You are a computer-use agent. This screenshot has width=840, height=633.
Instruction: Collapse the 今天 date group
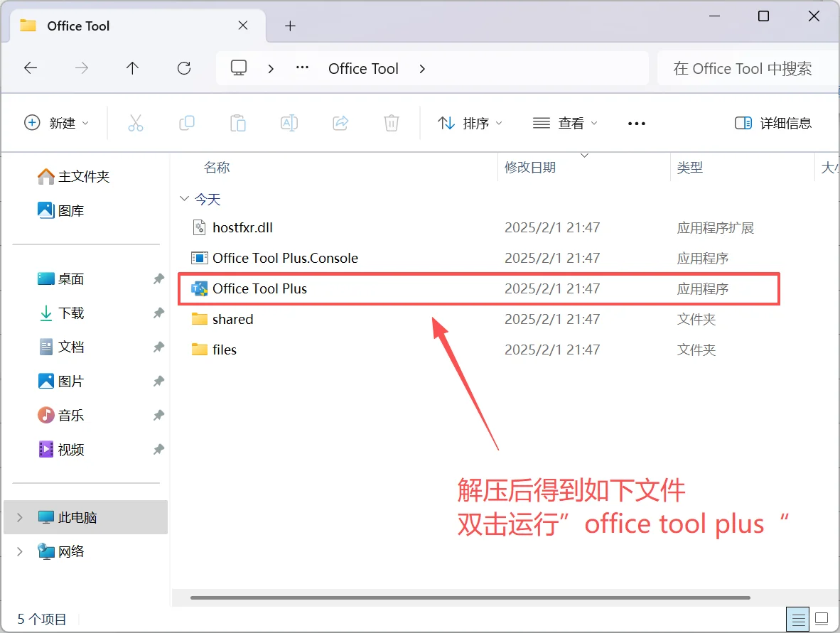[x=184, y=199]
